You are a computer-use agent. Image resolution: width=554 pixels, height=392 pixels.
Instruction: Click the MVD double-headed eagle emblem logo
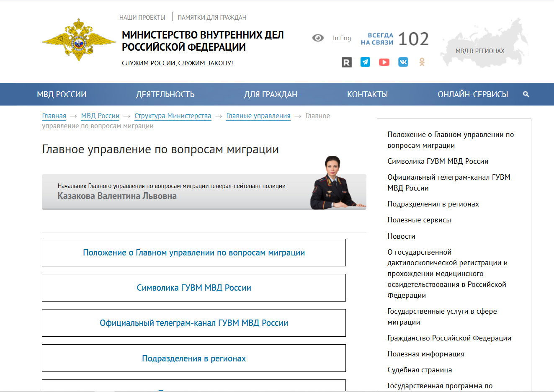[79, 40]
